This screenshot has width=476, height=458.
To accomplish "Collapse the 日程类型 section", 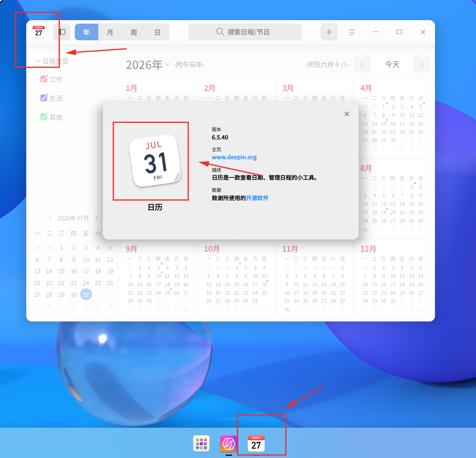I will coord(38,61).
